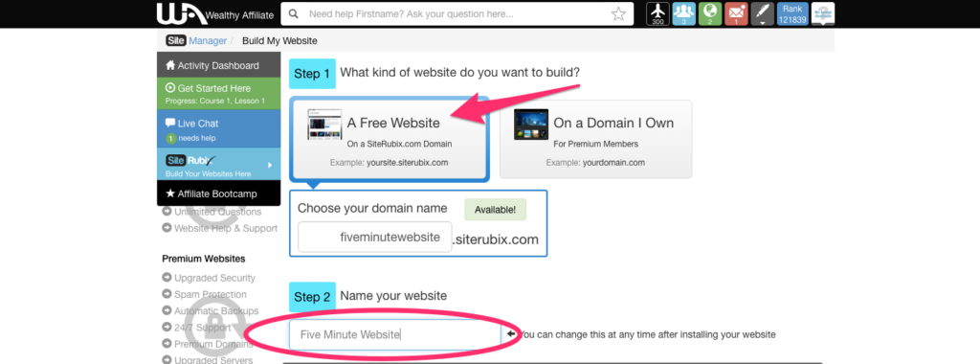Expand the SiteRubix item arrow
Image resolution: width=980 pixels, height=364 pixels.
tap(270, 165)
